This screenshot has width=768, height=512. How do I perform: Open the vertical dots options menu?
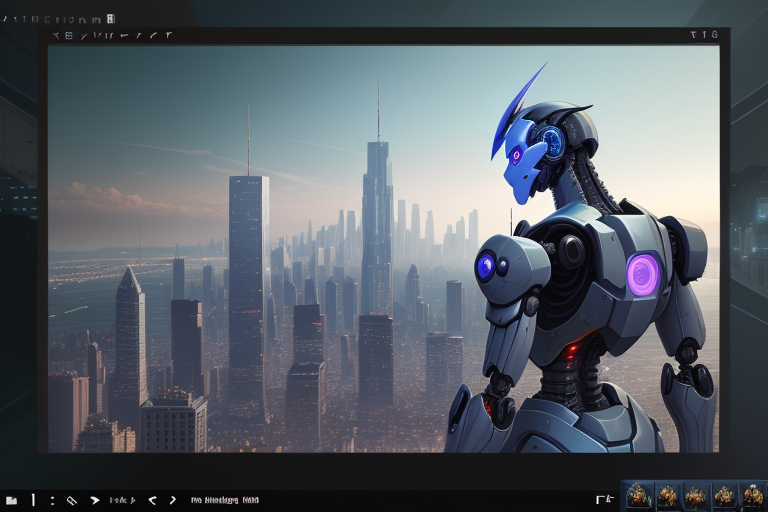tap(52, 499)
